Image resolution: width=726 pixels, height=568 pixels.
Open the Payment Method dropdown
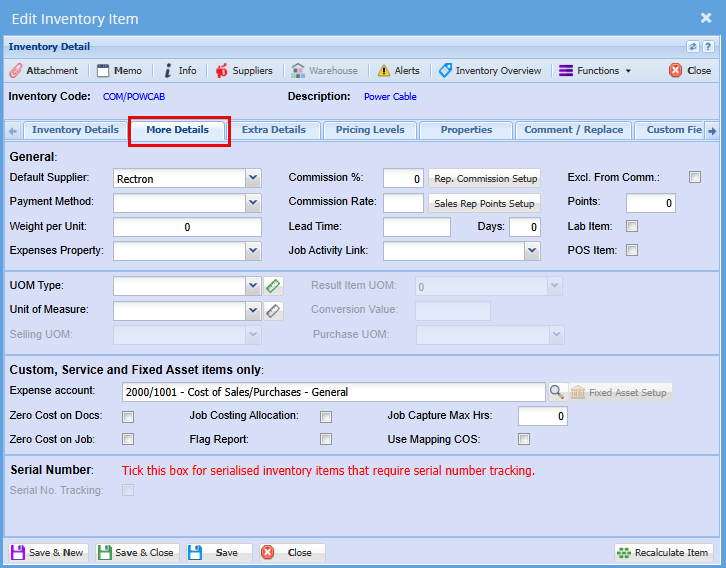(x=253, y=202)
